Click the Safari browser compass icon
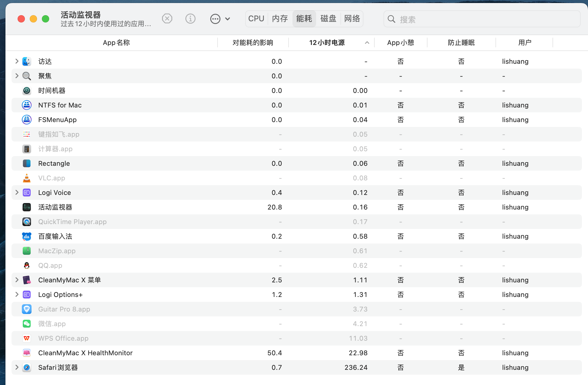 [27, 367]
